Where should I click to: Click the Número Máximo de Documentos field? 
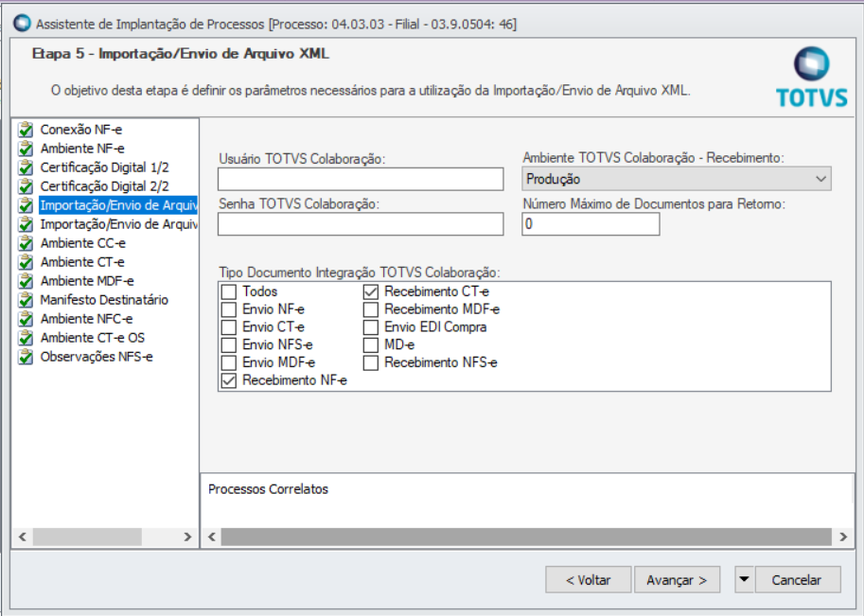click(591, 224)
